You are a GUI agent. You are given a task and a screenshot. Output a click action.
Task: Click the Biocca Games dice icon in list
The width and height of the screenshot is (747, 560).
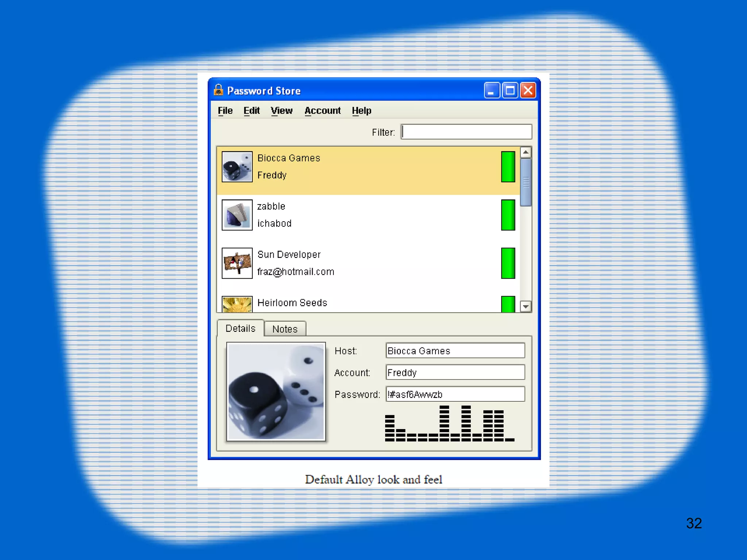(x=237, y=167)
